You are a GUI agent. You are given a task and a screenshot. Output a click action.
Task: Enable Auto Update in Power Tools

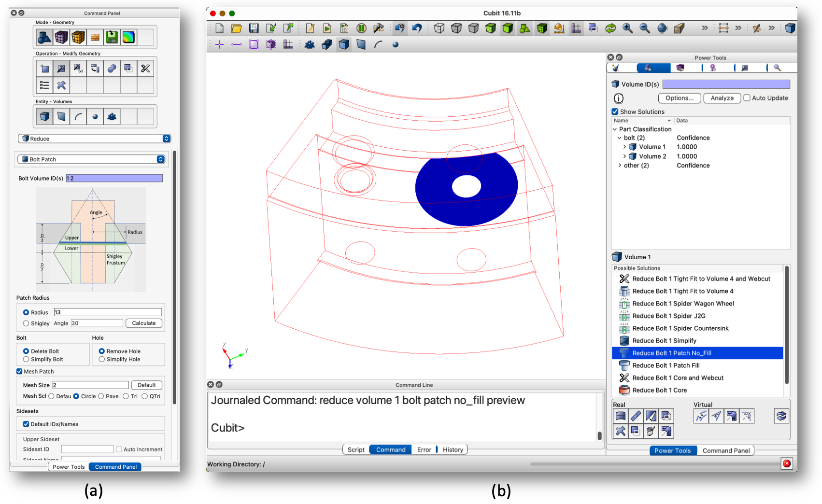click(746, 98)
